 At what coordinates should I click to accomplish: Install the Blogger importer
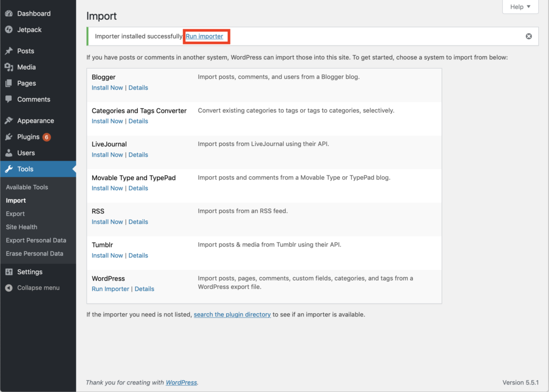(107, 88)
